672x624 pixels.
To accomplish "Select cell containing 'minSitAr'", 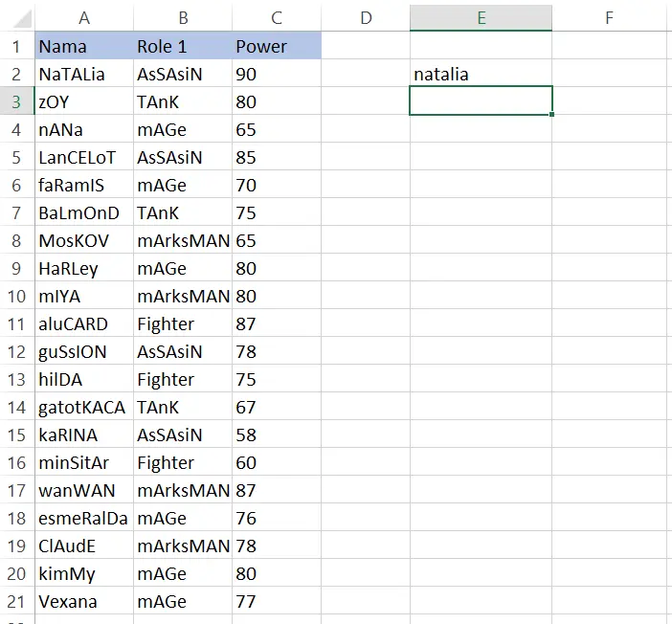I will tap(84, 462).
